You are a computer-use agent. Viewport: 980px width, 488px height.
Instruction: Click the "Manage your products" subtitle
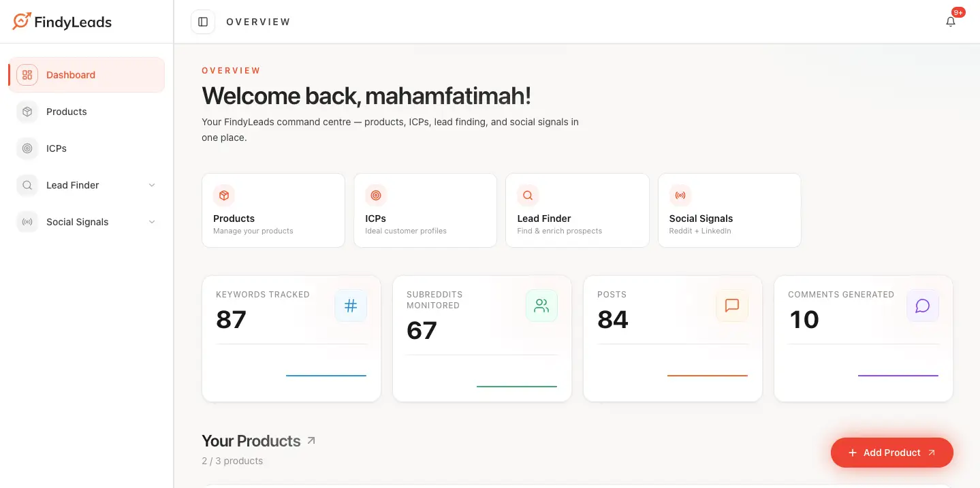(x=253, y=231)
